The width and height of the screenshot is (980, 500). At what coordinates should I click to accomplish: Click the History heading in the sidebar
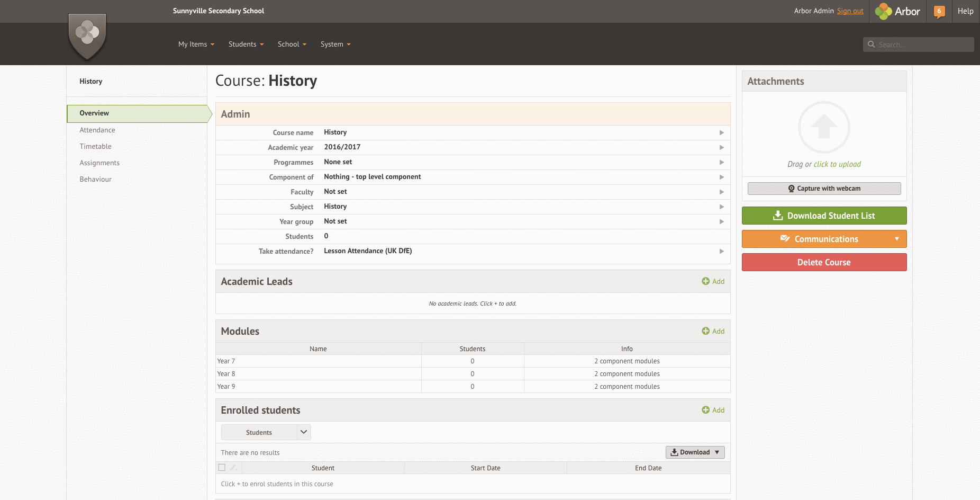(x=91, y=82)
